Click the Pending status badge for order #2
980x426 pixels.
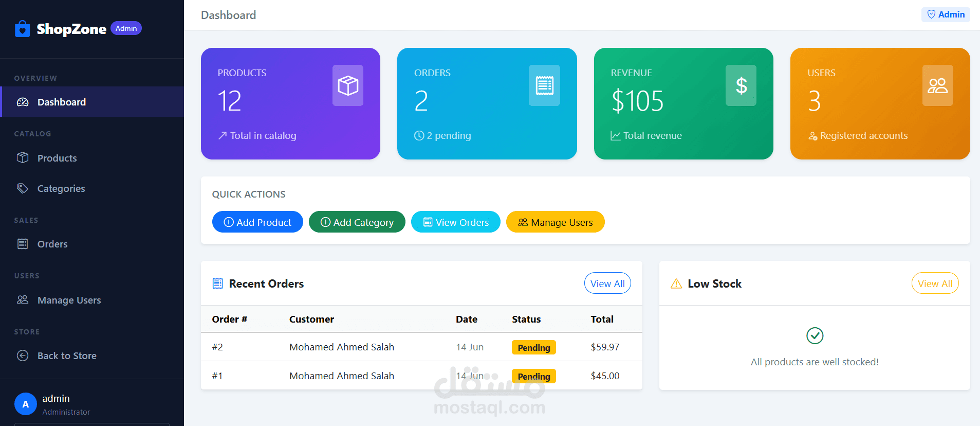(534, 347)
